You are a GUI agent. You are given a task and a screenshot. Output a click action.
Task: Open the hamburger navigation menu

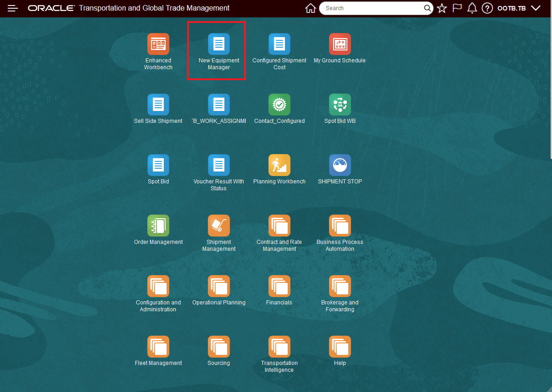point(13,8)
